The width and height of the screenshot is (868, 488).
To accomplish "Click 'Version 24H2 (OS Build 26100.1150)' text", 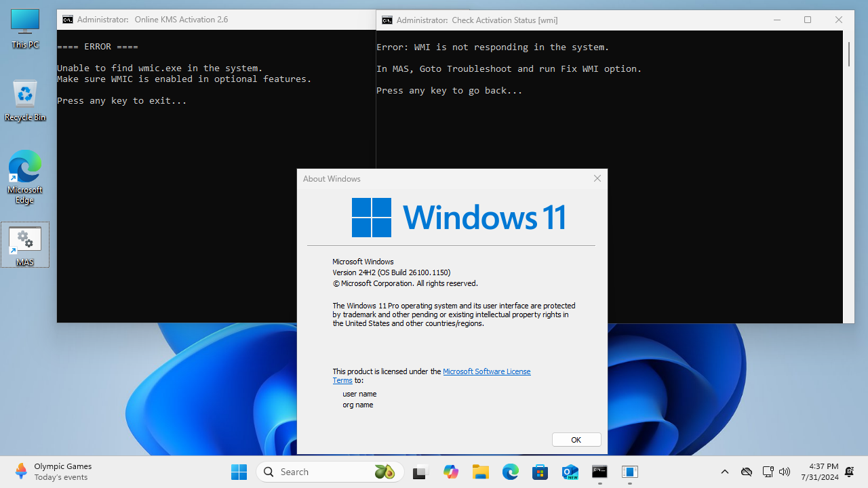I will [x=391, y=272].
